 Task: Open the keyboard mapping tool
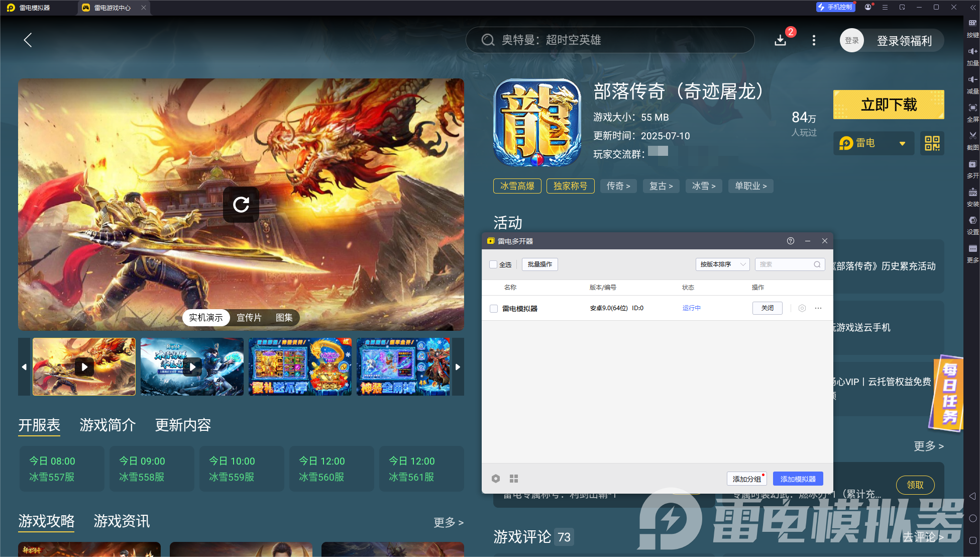pyautogui.click(x=972, y=24)
